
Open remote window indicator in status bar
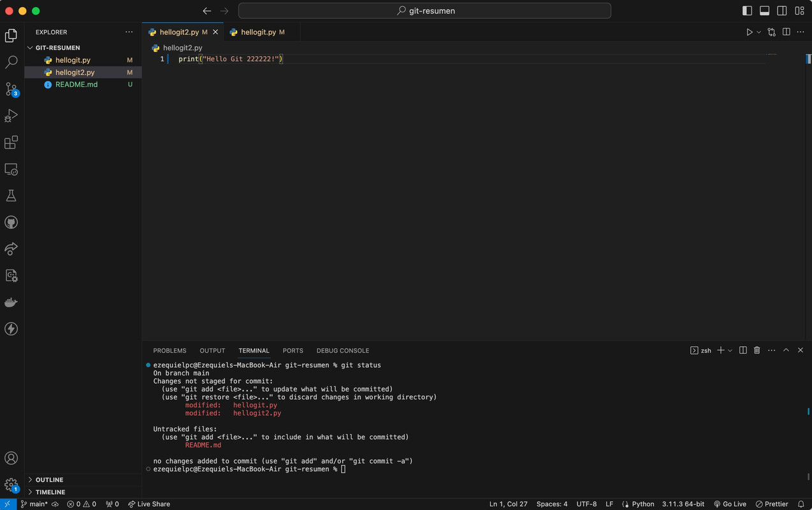point(7,504)
